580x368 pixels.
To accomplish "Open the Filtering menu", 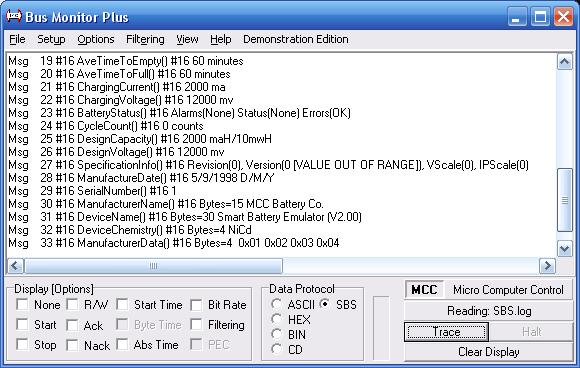I will tap(145, 39).
